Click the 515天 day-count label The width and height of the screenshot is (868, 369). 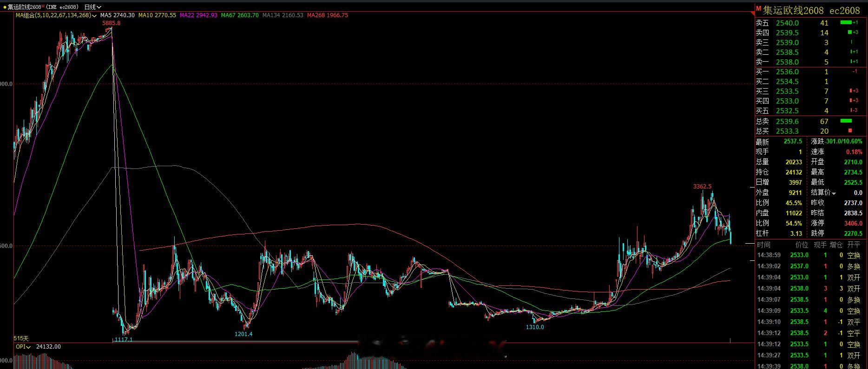tap(21, 338)
